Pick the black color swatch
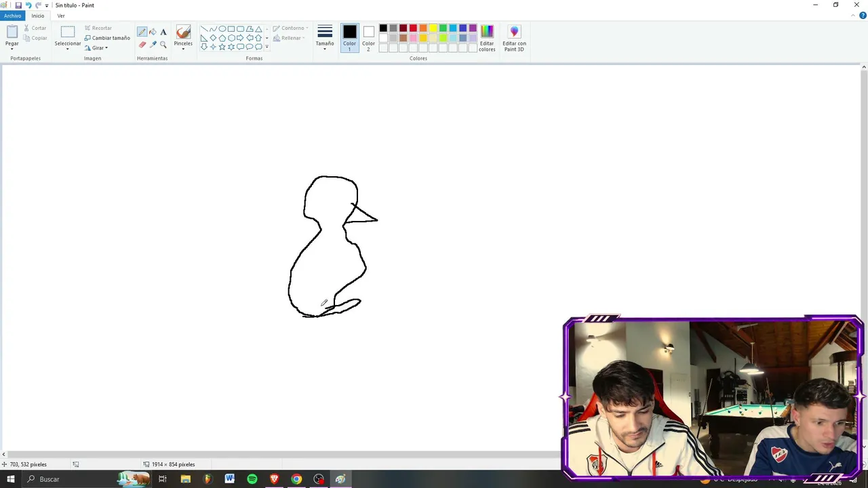Viewport: 868px width, 488px height. point(383,28)
